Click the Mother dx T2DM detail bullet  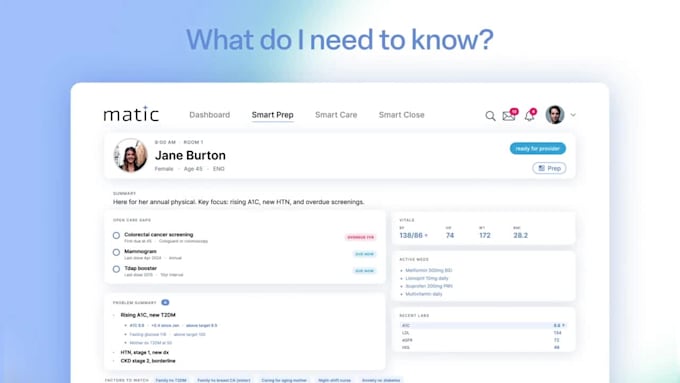[150, 343]
